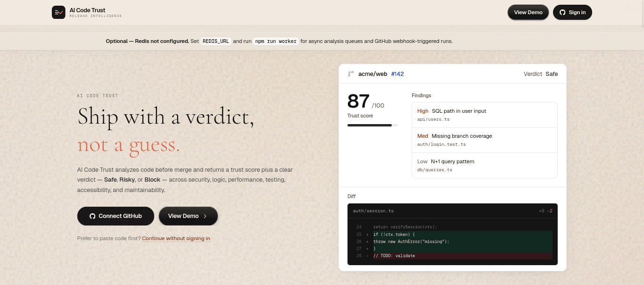This screenshot has width=644, height=285.
Task: Click removed diff line TODO: validate
Action: coord(453,256)
